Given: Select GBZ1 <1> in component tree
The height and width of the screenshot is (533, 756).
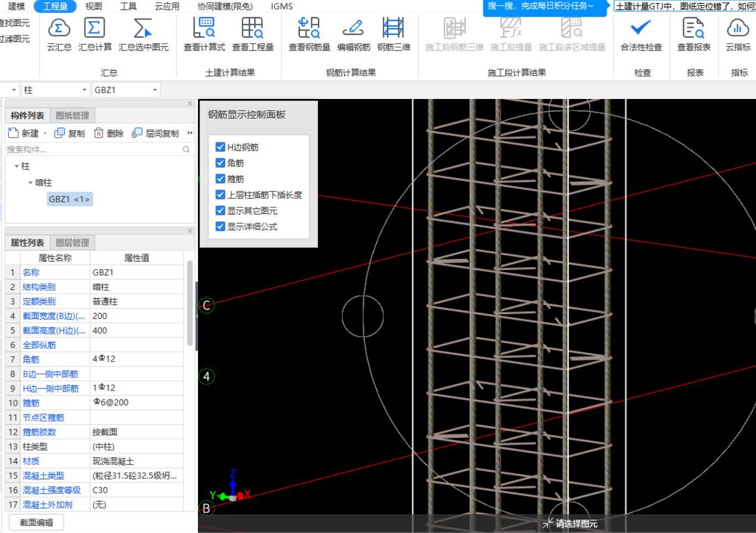Looking at the screenshot, I should tap(70, 199).
